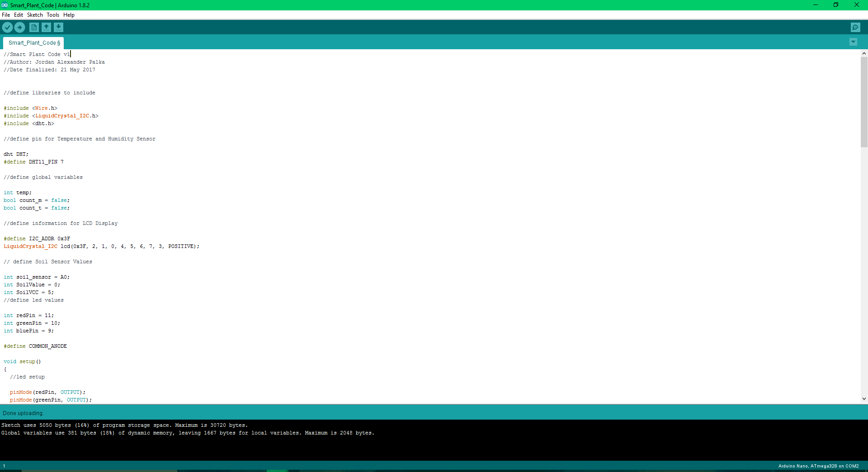
Task: Select the Smart_Plant_Code tab
Action: [x=34, y=43]
